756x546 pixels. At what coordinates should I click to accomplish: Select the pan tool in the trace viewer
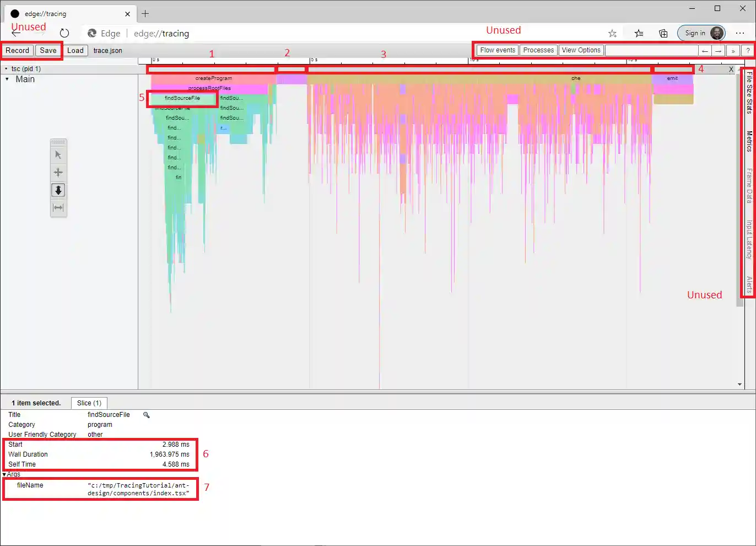click(58, 172)
